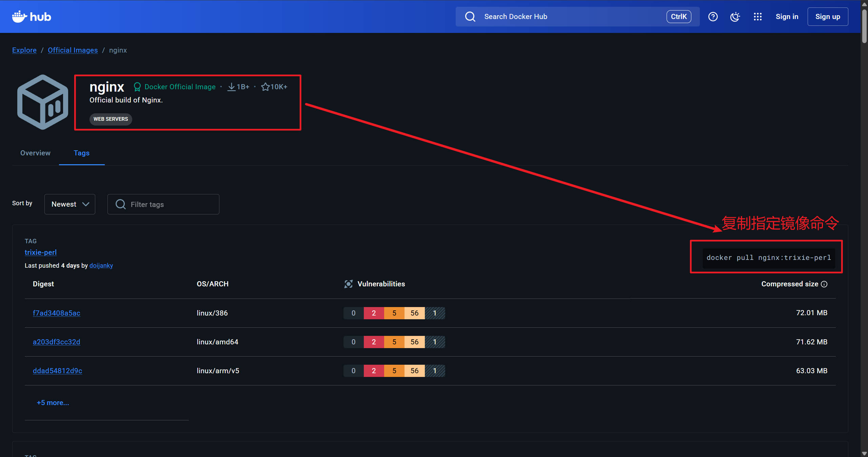Click the nginx cube repository image
Screen dimensions: 868x457
[43, 102]
